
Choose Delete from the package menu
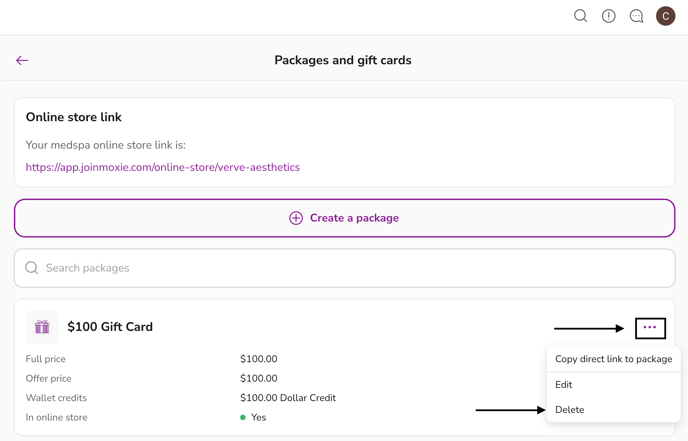click(x=569, y=410)
